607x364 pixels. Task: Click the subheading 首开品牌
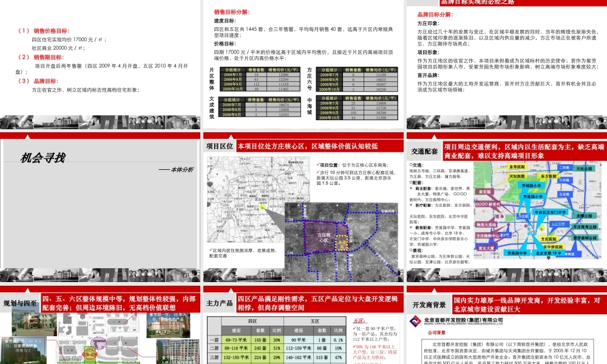tap(428, 75)
